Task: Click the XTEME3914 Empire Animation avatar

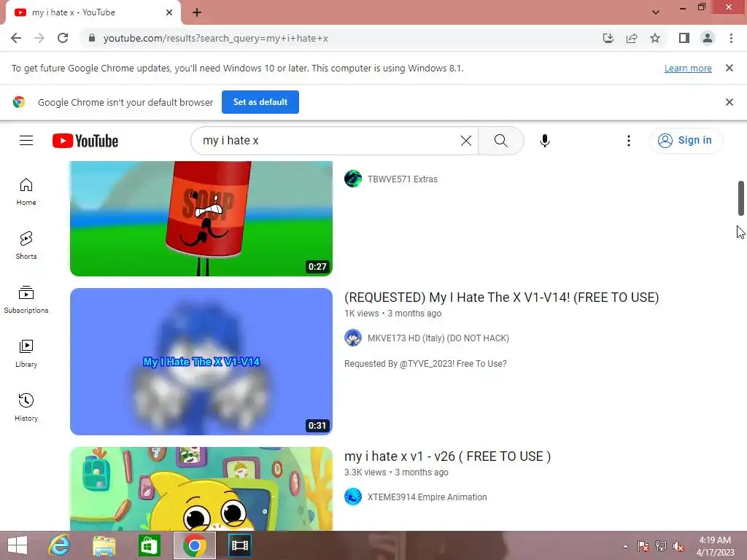Action: (353, 497)
